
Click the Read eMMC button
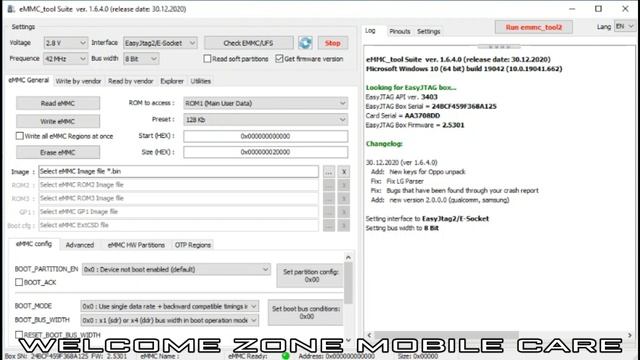click(x=58, y=103)
